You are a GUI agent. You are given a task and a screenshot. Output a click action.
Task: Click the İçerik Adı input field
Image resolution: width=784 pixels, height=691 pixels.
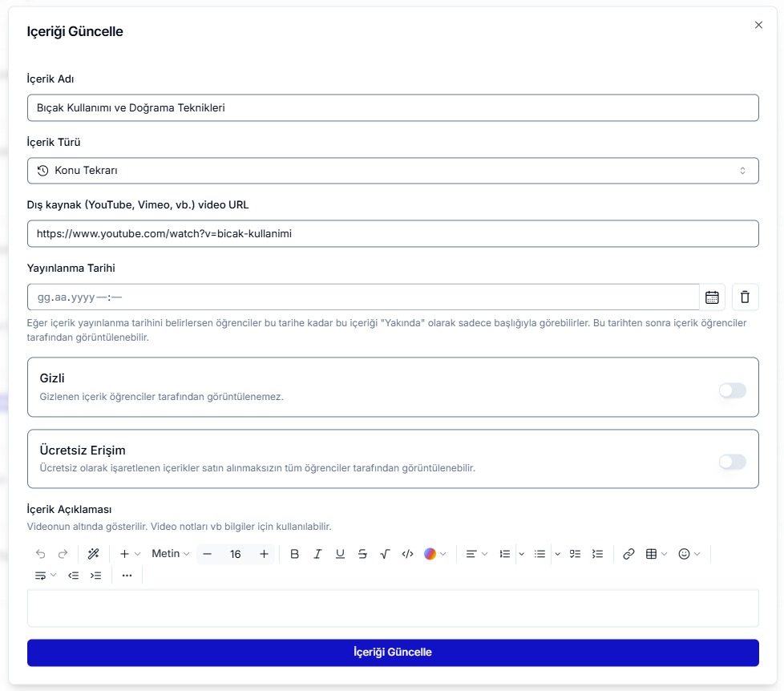point(393,108)
